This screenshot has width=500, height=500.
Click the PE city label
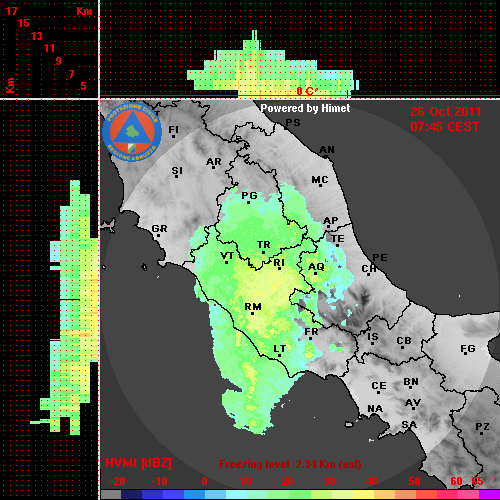coord(380,258)
